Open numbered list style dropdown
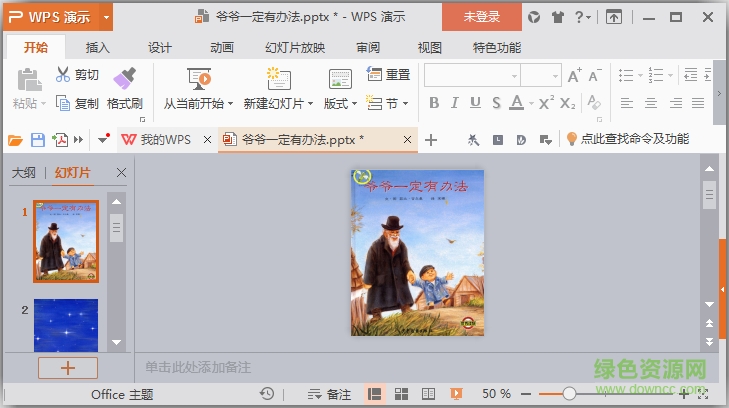This screenshot has width=729, height=408. tap(670, 75)
